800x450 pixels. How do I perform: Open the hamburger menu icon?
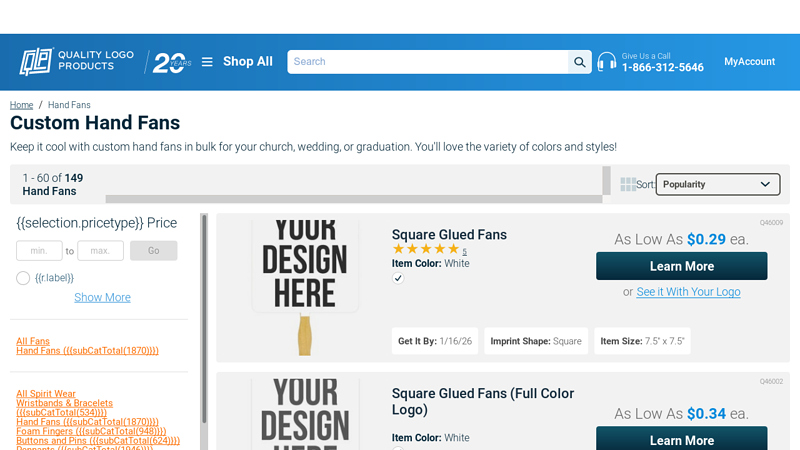coord(207,62)
